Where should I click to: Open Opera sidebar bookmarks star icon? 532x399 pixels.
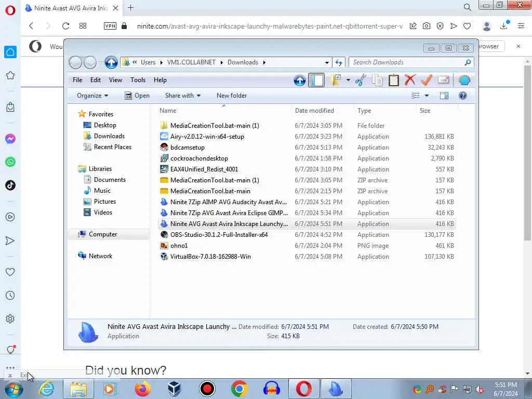[10, 75]
